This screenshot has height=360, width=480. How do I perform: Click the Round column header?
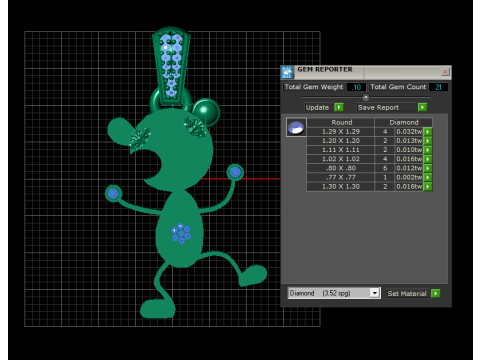click(x=341, y=122)
